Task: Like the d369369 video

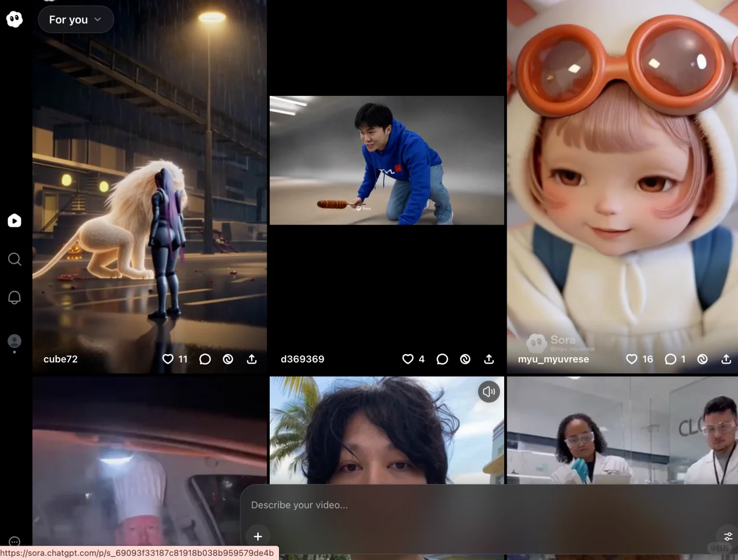Action: click(408, 359)
